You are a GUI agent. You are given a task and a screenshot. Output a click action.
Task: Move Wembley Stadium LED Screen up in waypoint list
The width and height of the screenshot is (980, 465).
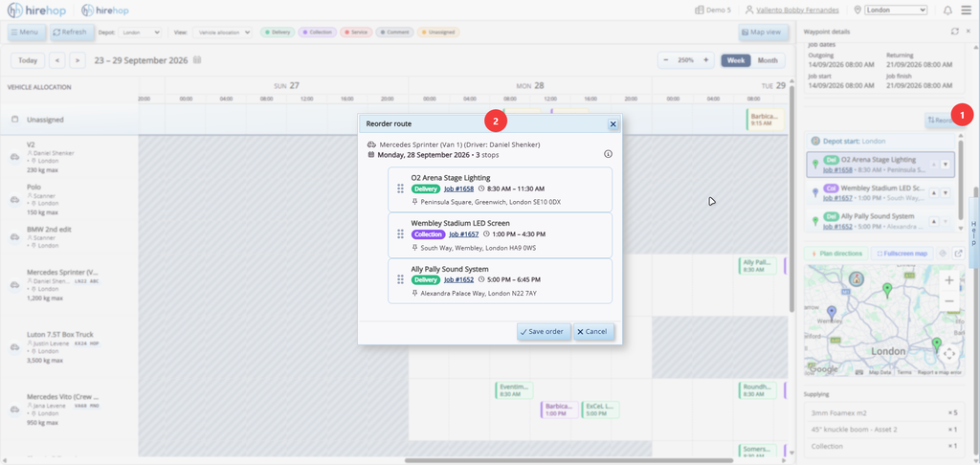pos(934,193)
